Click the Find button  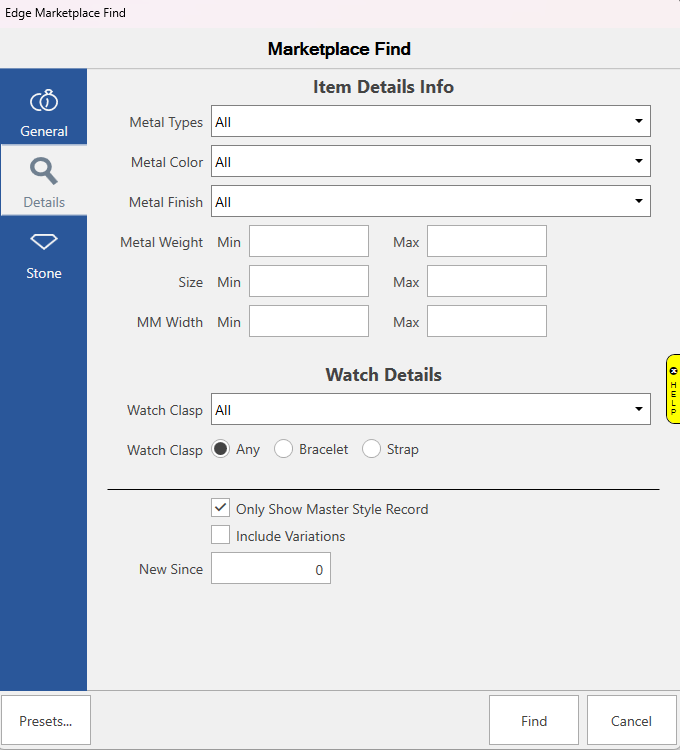[x=534, y=721]
